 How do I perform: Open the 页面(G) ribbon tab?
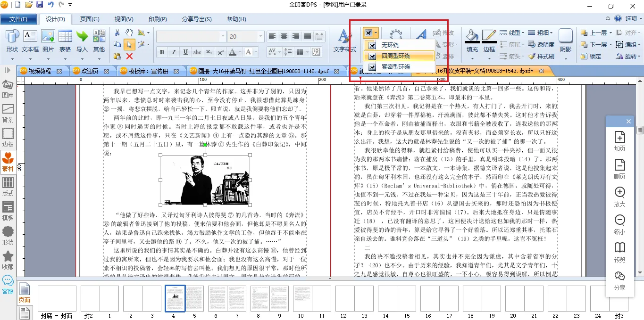pyautogui.click(x=90, y=19)
